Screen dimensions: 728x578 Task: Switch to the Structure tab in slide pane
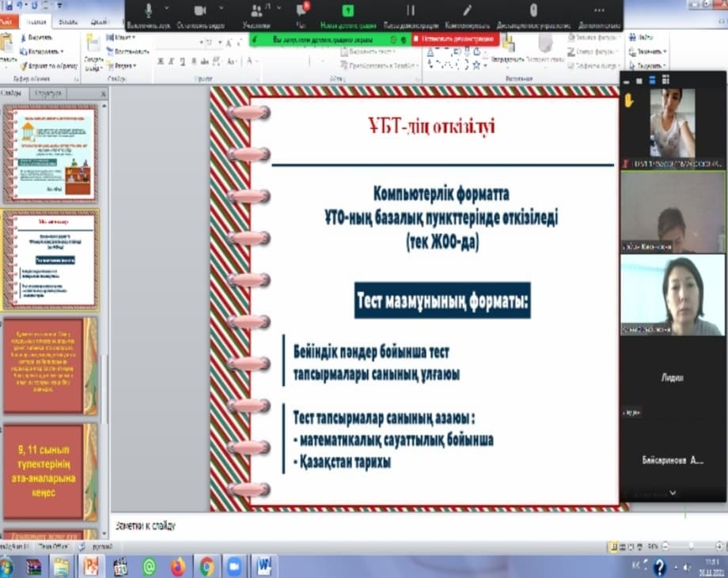(x=47, y=94)
